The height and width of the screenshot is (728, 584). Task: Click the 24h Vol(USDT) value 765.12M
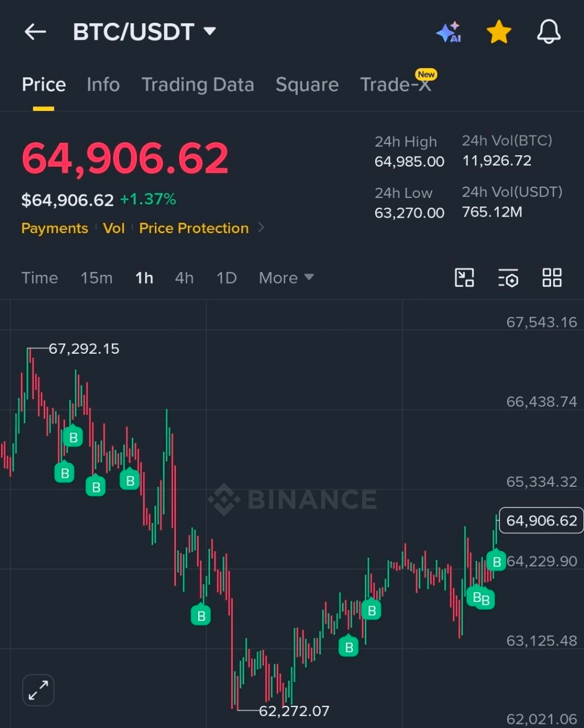(492, 212)
